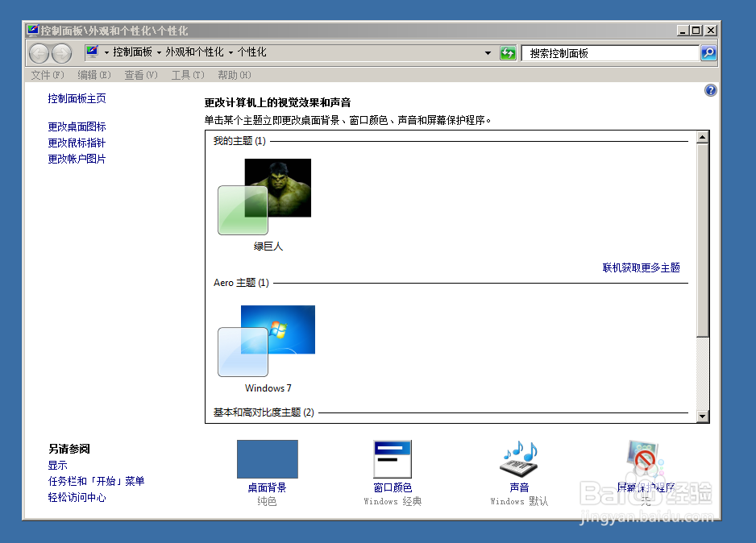The image size is (756, 543).
Task: Open the 帮助(H) menu
Action: tap(235, 75)
